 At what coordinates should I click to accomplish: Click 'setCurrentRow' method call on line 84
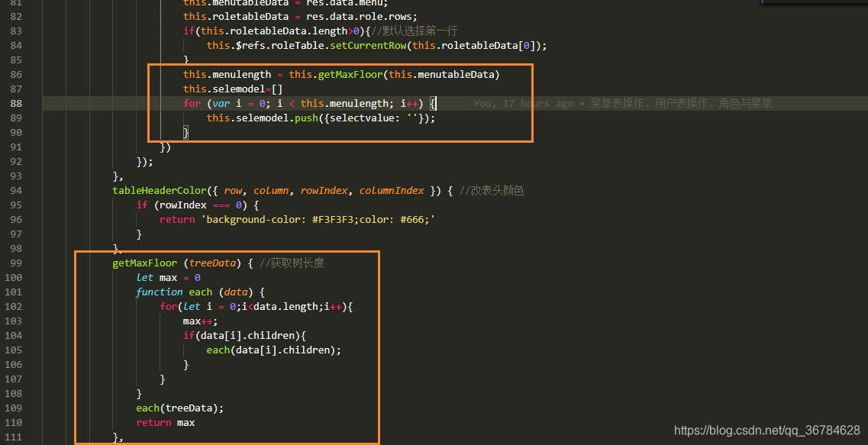pyautogui.click(x=368, y=46)
